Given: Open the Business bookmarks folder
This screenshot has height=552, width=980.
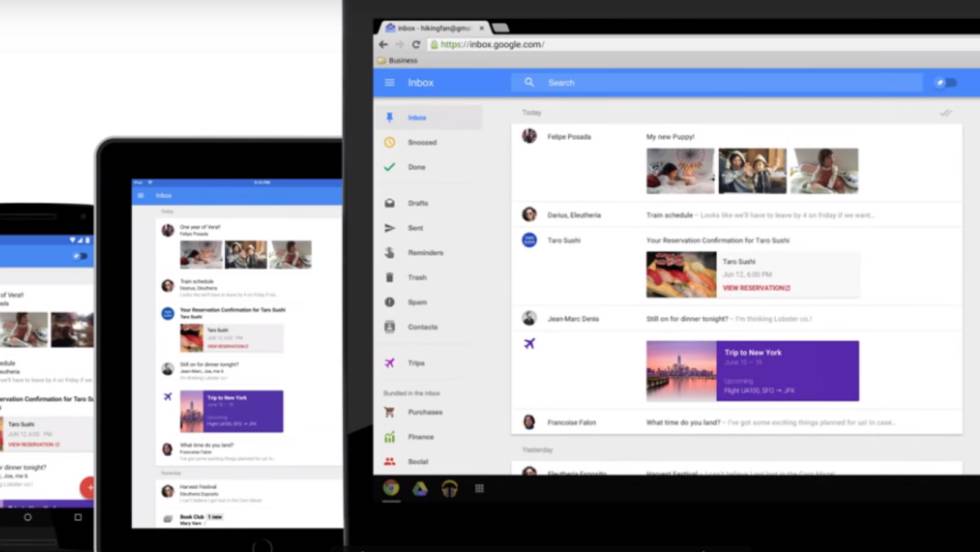Looking at the screenshot, I should [398, 61].
